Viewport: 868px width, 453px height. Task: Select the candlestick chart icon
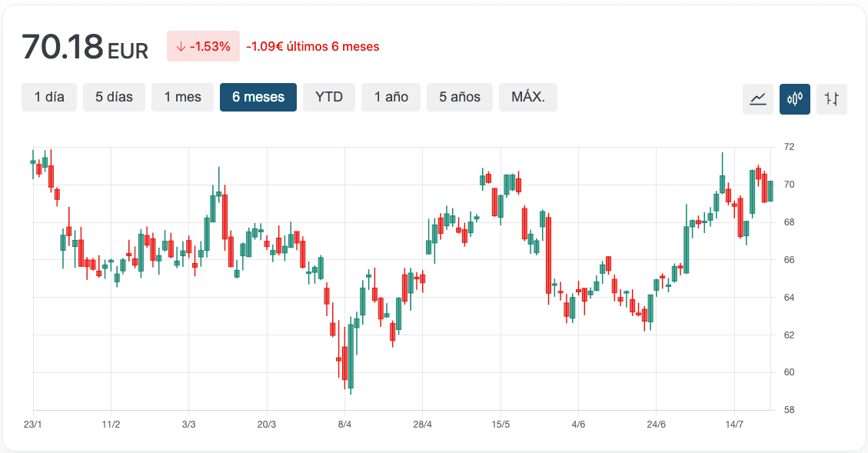pyautogui.click(x=795, y=98)
